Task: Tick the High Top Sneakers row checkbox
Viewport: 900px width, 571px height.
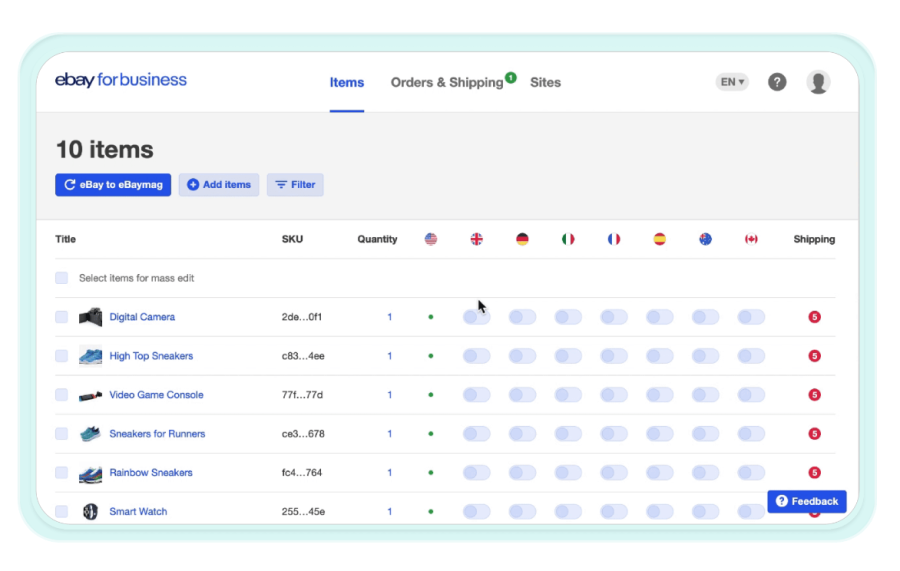Action: tap(61, 356)
